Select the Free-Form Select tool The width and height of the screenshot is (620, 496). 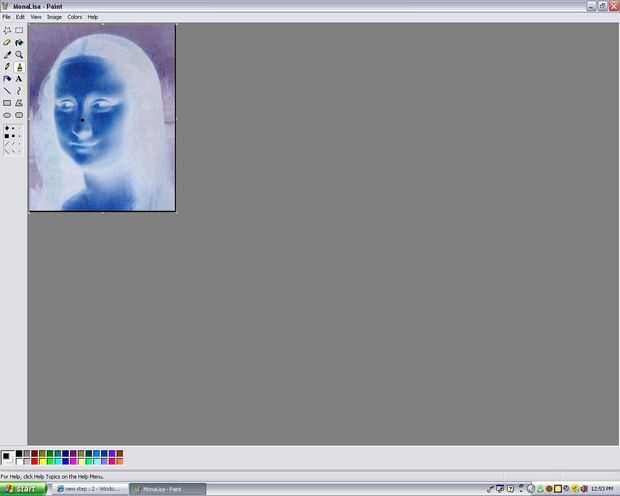[x=7, y=30]
